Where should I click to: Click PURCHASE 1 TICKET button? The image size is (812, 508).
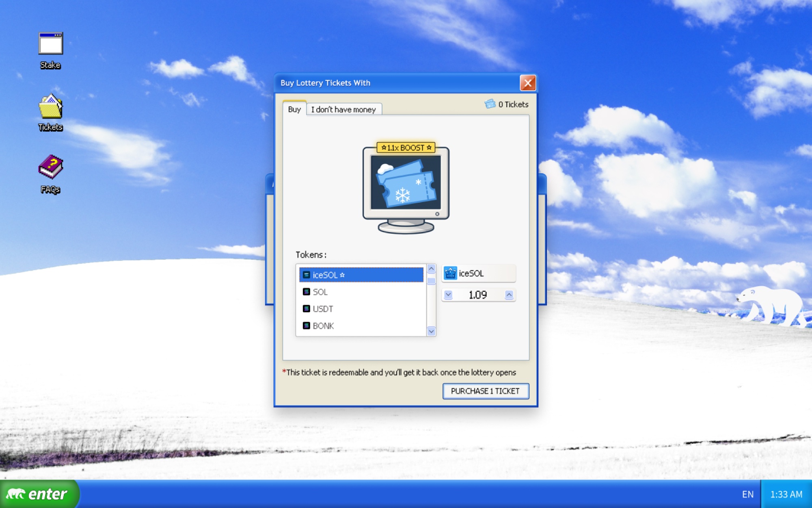tap(486, 391)
